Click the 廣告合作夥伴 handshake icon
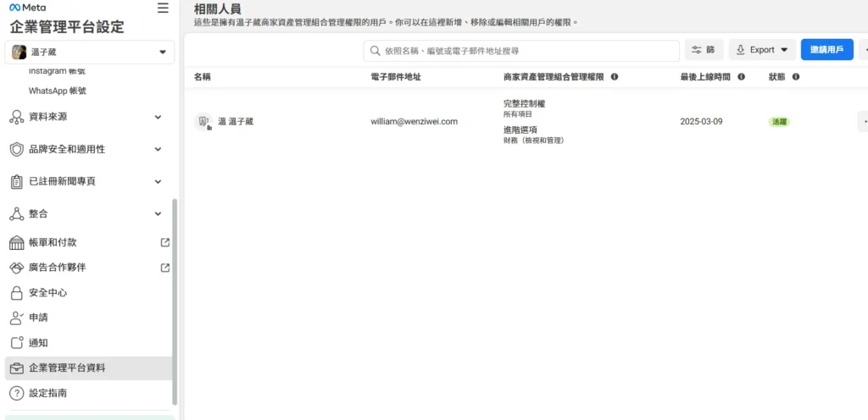Screen dimensions: 868x420 point(17,268)
